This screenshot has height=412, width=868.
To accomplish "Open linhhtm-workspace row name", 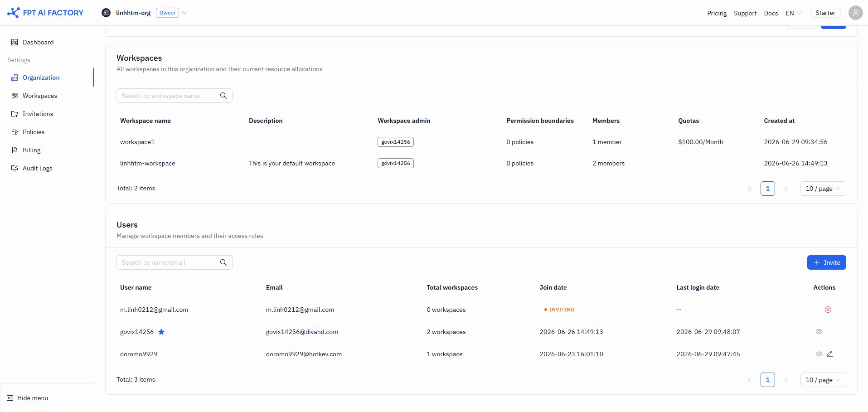I will [147, 163].
